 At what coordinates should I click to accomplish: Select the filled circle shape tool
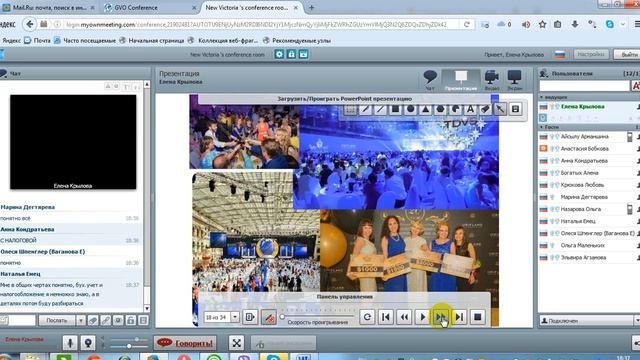tap(411, 109)
